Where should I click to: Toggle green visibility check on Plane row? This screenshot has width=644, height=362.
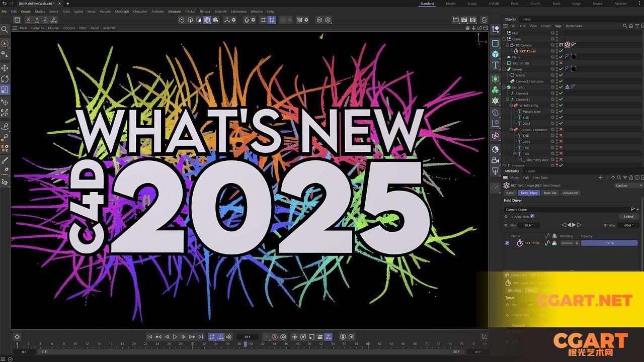[x=561, y=57]
